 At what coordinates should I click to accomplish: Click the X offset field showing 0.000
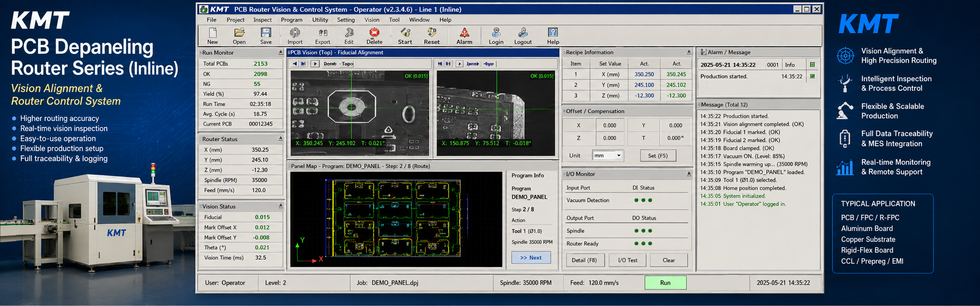610,125
